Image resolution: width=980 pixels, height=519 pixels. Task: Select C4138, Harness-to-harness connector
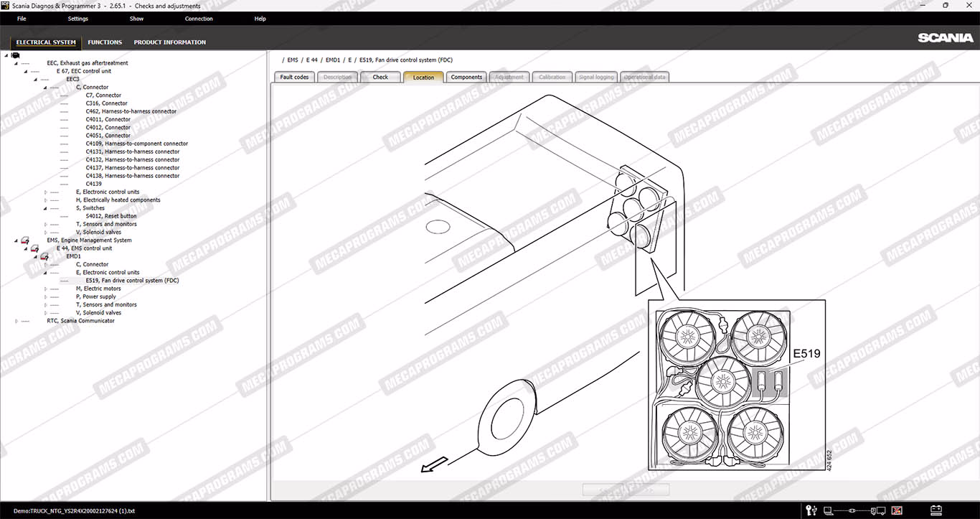[x=133, y=176]
